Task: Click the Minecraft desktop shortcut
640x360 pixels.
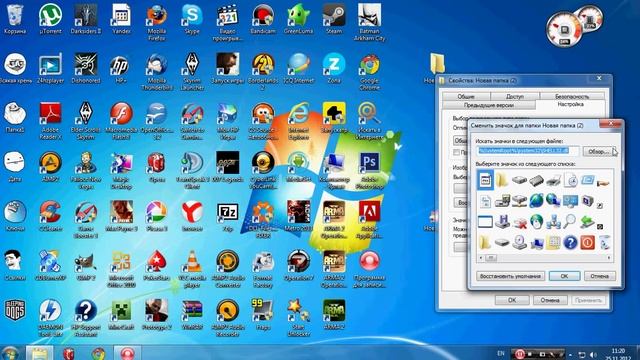Action: point(121,315)
